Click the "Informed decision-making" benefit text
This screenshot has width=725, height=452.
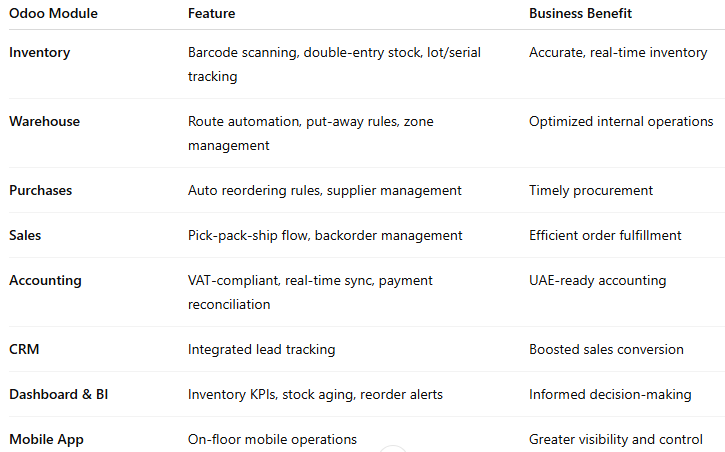(x=610, y=395)
